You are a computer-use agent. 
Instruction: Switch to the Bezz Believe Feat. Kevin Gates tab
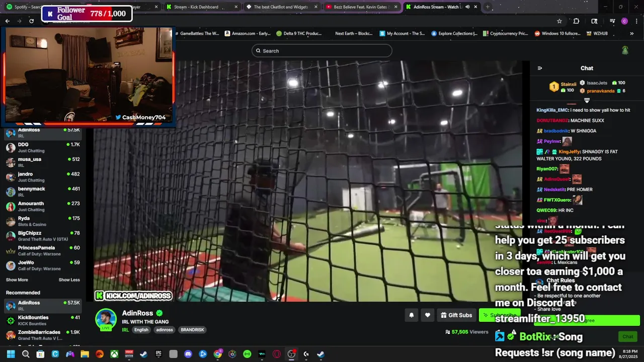pos(361,7)
